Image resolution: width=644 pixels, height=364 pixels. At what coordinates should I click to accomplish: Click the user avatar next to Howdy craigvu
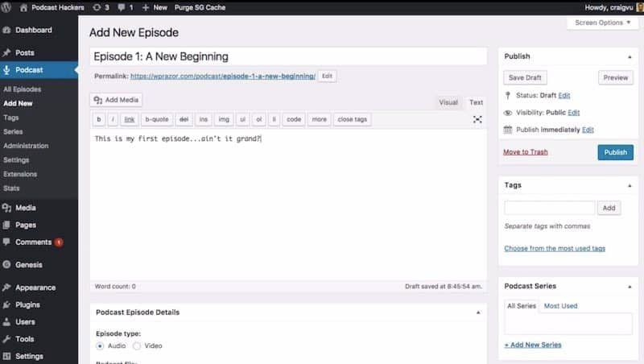(640, 7)
